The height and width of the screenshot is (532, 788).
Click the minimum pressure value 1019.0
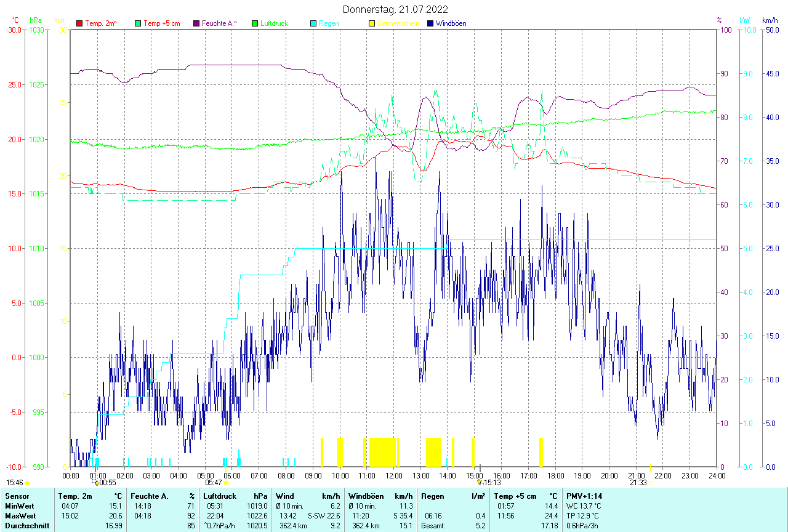coord(257,506)
